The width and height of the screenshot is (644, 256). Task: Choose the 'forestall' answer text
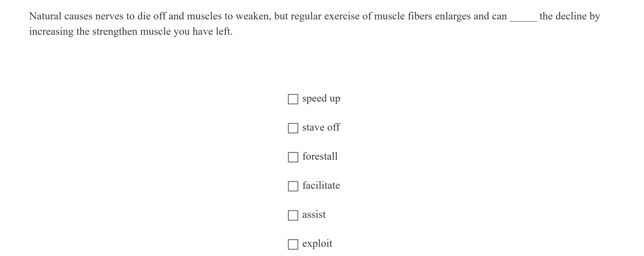(x=320, y=156)
